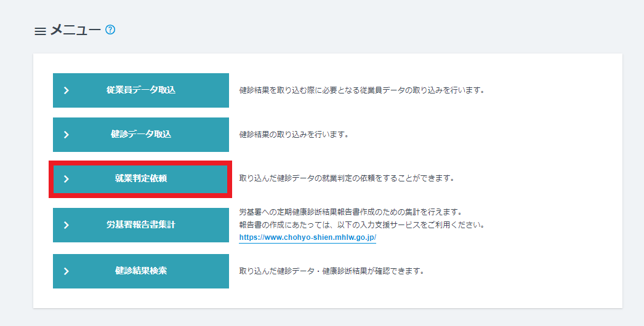This screenshot has height=326, width=644.
Task: Click the description 健診結果の取り込みを行います
Action: (294, 135)
